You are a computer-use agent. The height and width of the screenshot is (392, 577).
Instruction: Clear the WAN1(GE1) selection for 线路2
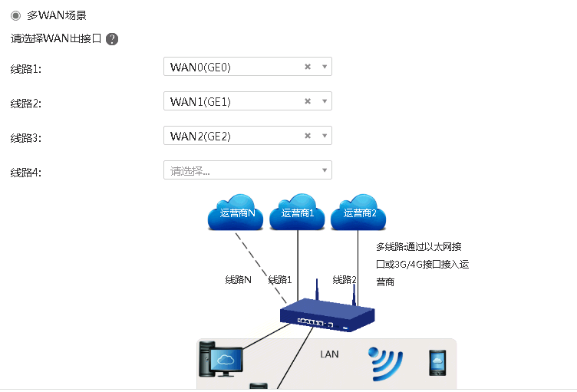(308, 101)
